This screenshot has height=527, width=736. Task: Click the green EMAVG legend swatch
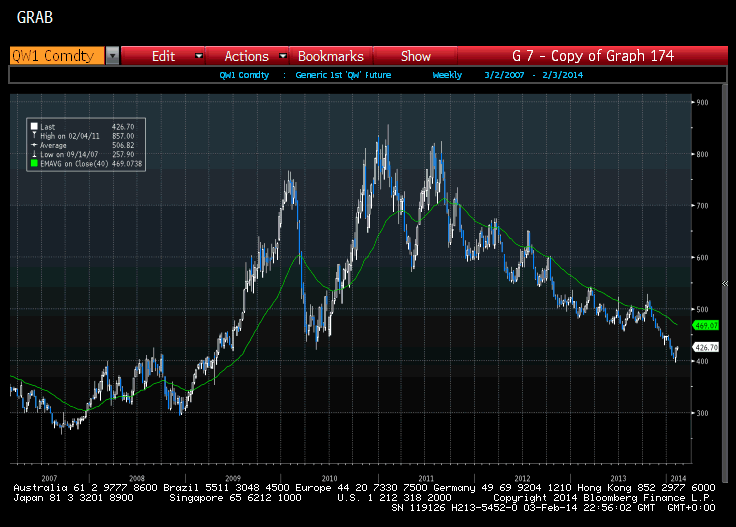pyautogui.click(x=34, y=162)
